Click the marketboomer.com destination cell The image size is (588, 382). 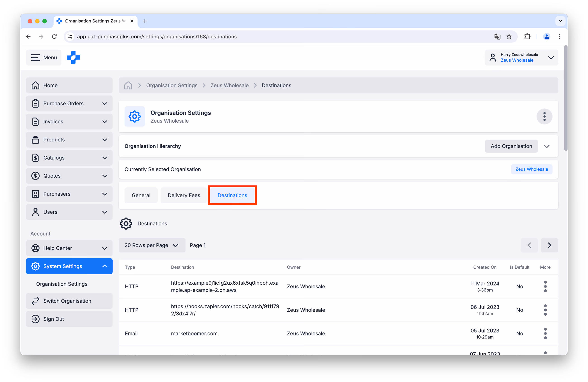pyautogui.click(x=194, y=333)
